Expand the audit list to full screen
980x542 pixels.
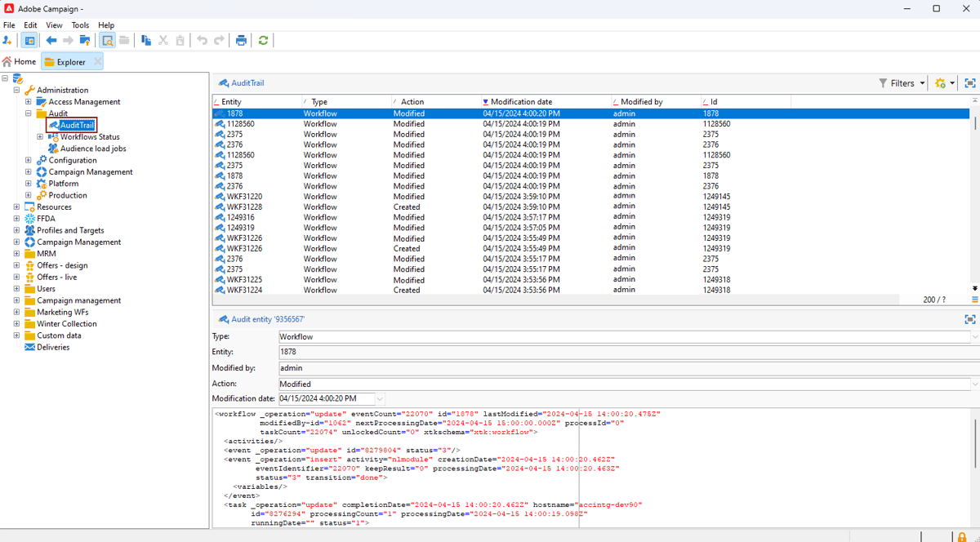pos(970,82)
